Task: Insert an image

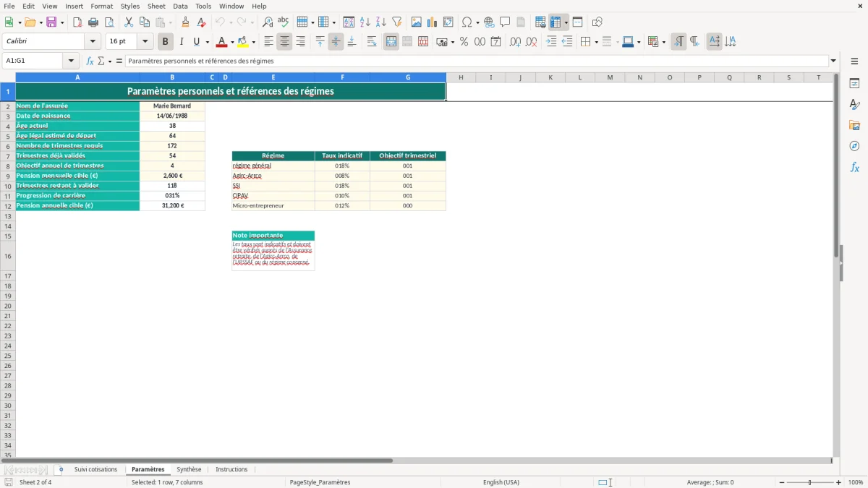Action: (x=417, y=22)
